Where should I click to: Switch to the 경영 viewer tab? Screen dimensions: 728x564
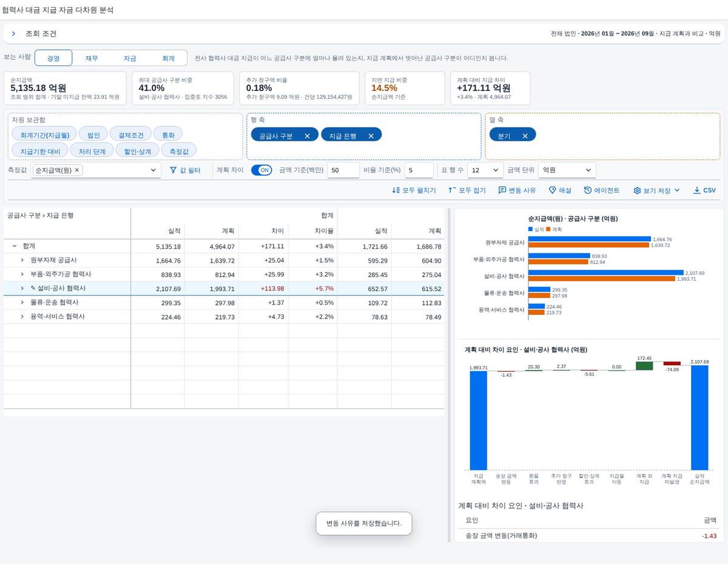click(x=53, y=58)
